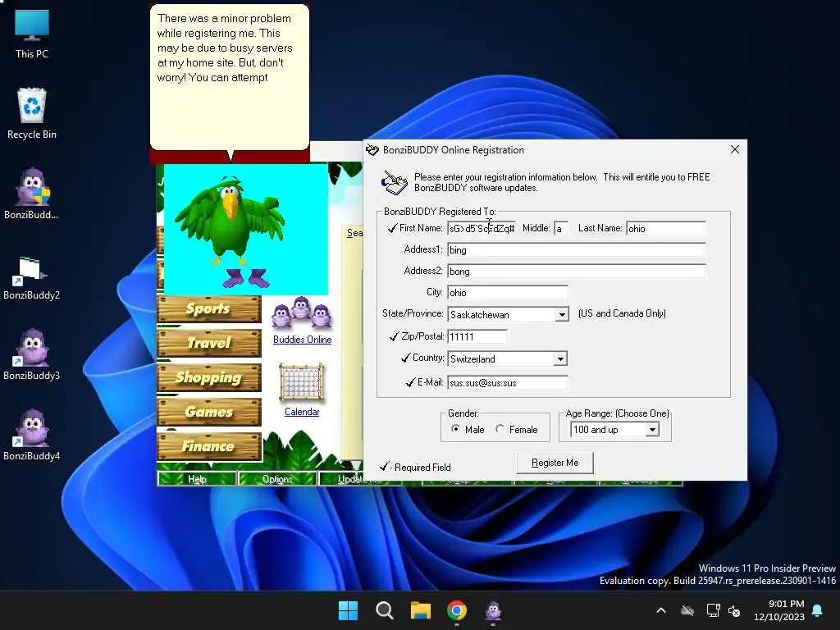Open the Windows Start menu
Image resolution: width=840 pixels, height=630 pixels.
[348, 610]
